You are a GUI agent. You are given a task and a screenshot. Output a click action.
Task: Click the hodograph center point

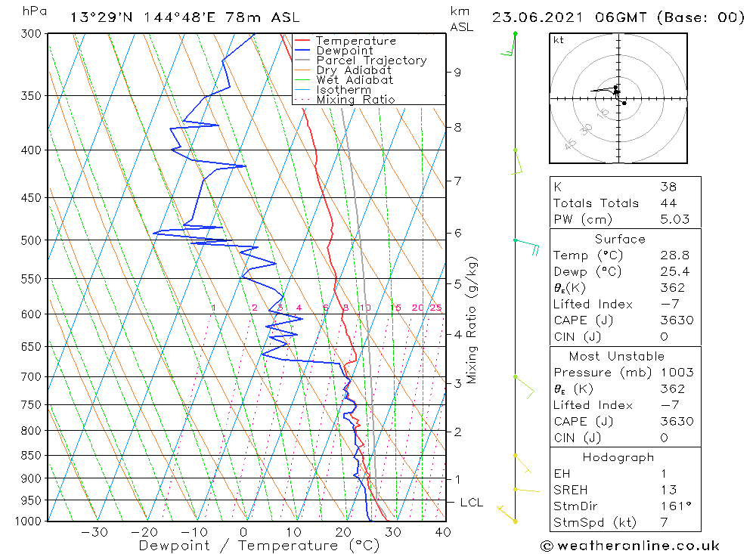point(618,98)
